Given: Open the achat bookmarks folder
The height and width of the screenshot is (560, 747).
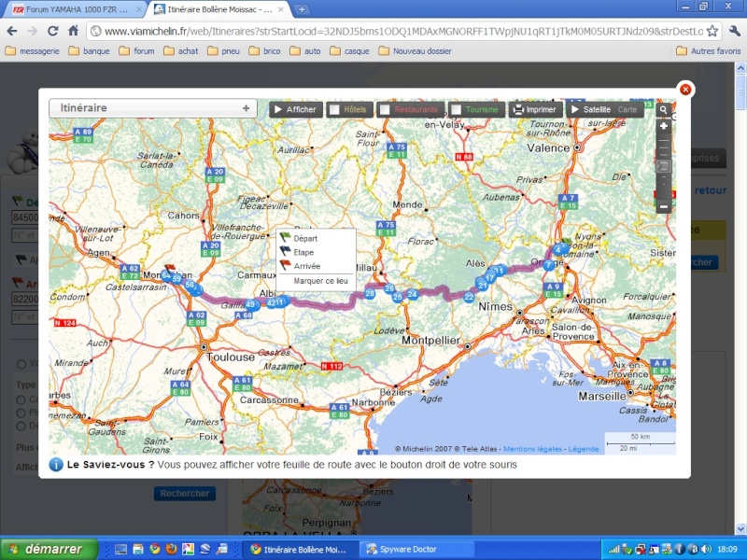Looking at the screenshot, I should click(181, 51).
